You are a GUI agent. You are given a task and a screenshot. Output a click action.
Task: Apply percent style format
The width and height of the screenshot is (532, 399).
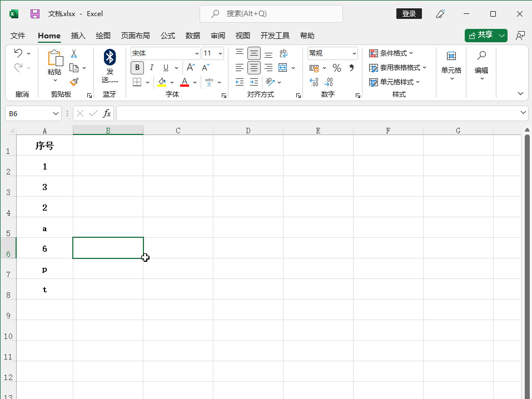[x=336, y=68]
